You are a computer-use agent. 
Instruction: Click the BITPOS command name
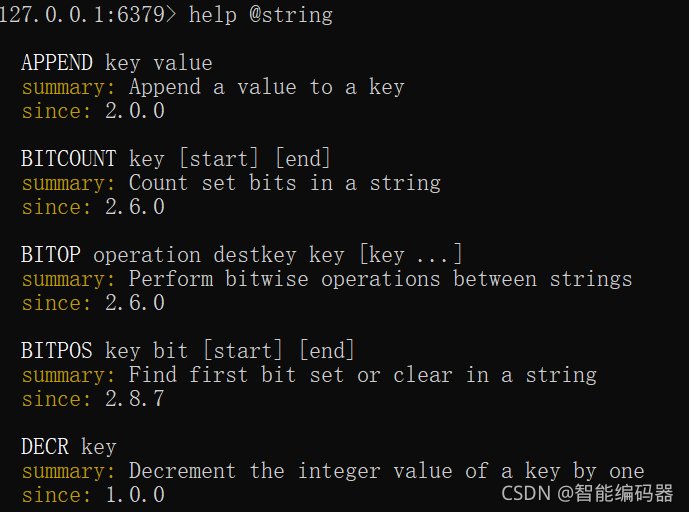click(x=56, y=351)
